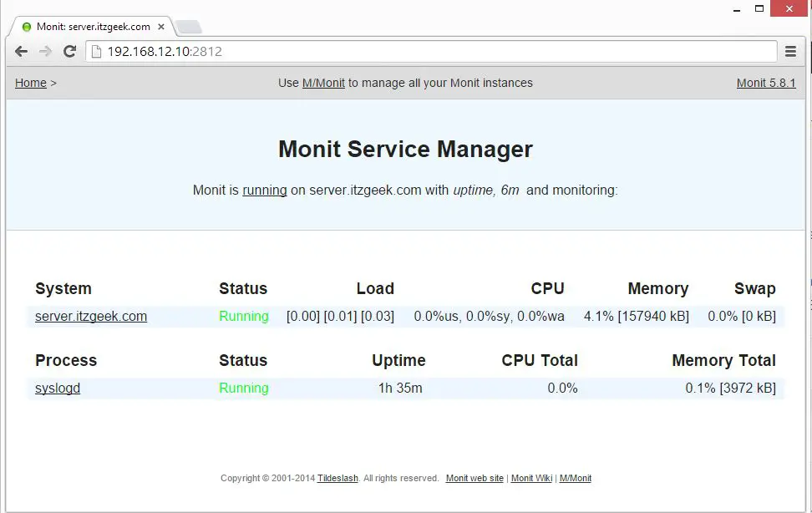Open the Chrome hamburger menu

coord(790,51)
